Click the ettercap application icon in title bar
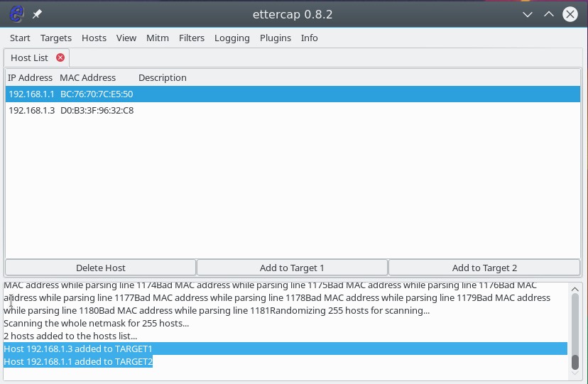This screenshot has width=588, height=384. 16,14
